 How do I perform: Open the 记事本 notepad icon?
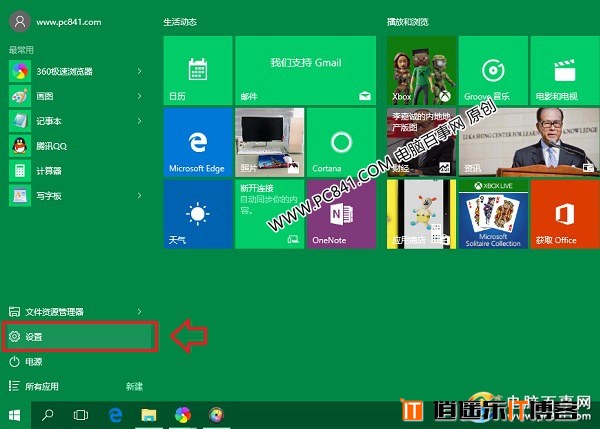pos(20,121)
